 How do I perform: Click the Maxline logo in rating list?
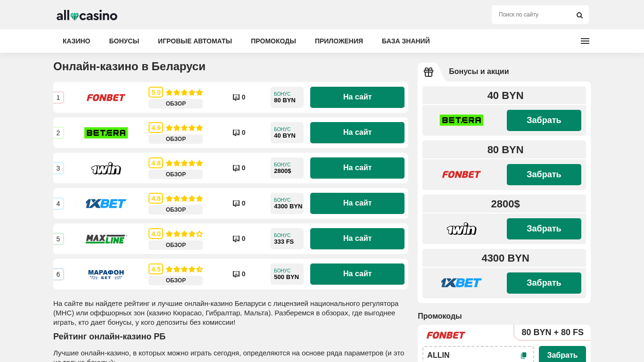[x=106, y=239]
